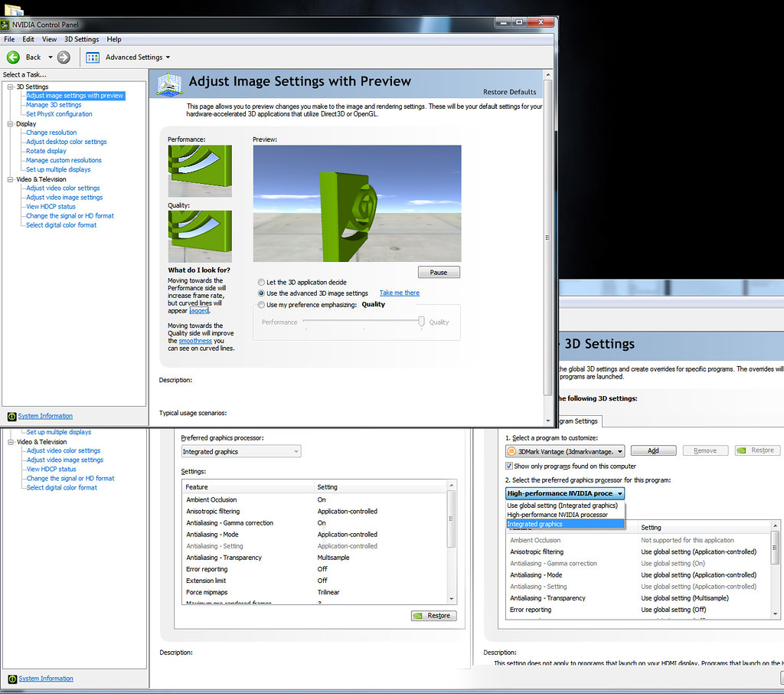The width and height of the screenshot is (784, 694).
Task: Open the Help menu
Action: tap(114, 39)
